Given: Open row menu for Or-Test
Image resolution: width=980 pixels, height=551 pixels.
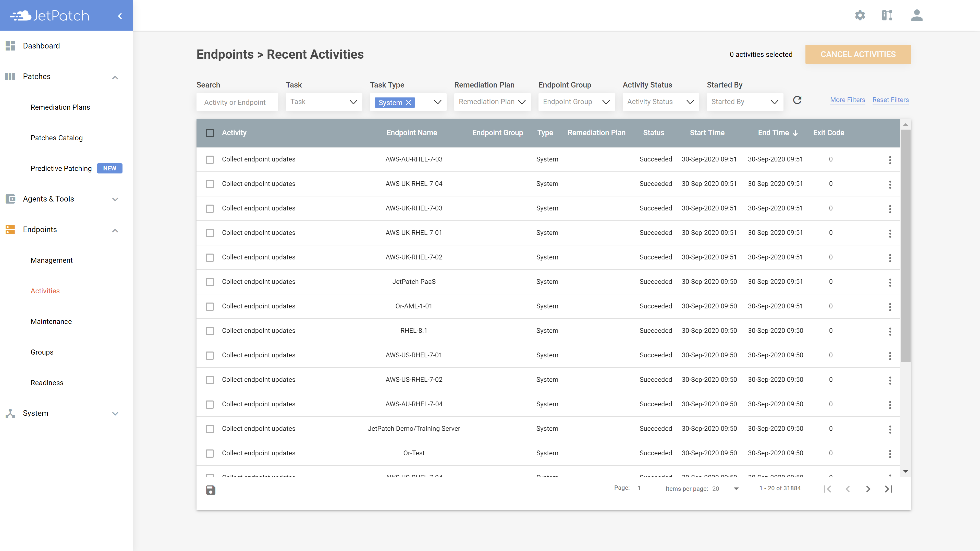Looking at the screenshot, I should tap(890, 454).
